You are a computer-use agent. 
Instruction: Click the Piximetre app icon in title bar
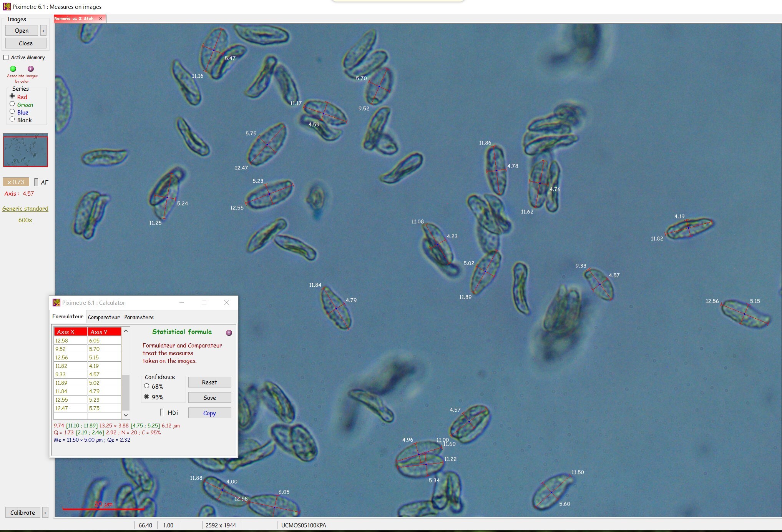click(7, 7)
